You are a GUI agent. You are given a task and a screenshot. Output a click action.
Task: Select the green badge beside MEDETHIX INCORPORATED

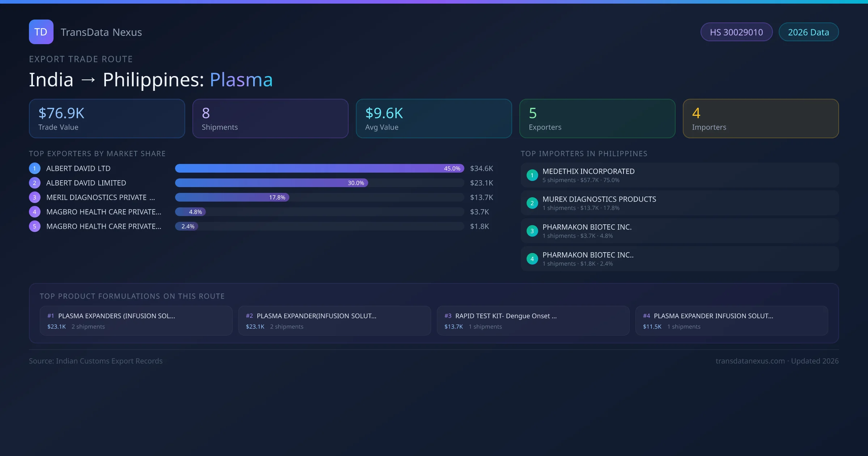(x=532, y=175)
